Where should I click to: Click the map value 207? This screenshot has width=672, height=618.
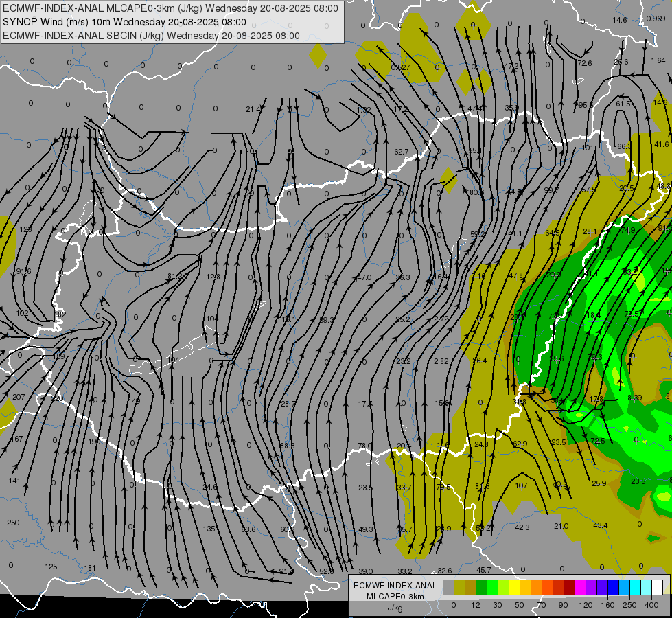point(19,397)
